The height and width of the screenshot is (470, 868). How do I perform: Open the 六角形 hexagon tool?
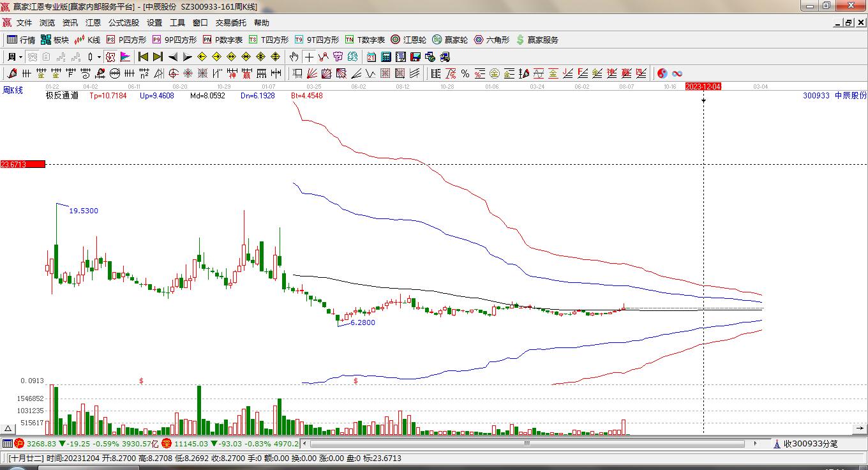click(x=491, y=40)
